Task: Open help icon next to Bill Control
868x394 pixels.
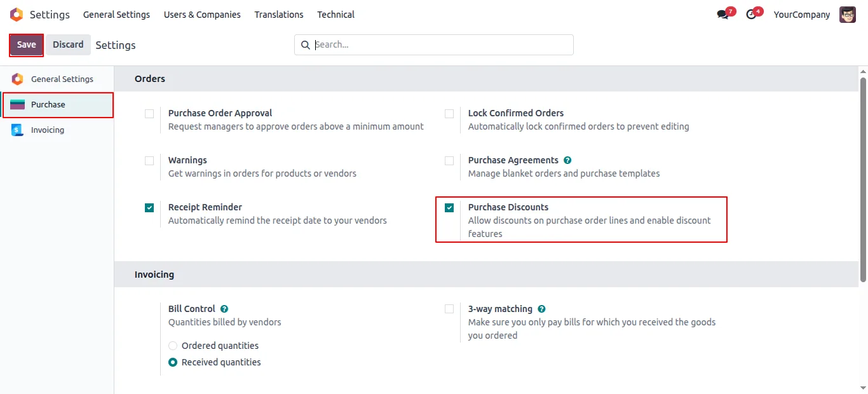Action: pos(224,309)
